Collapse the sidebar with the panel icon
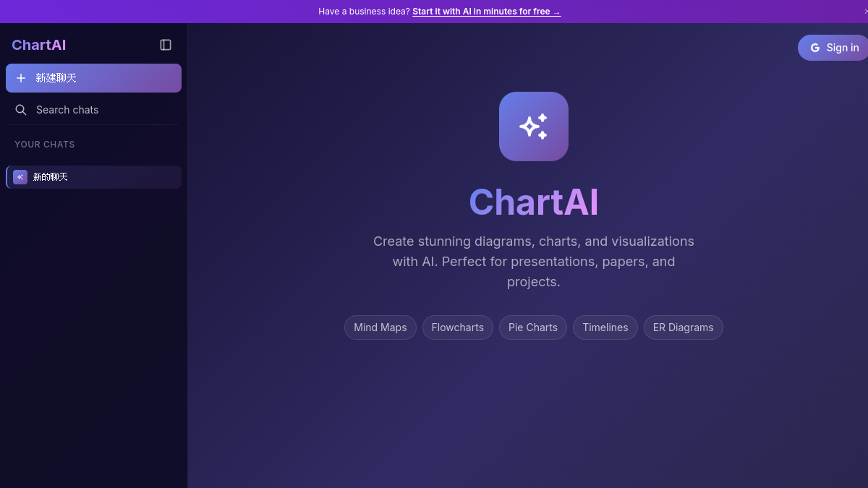 pyautogui.click(x=166, y=45)
